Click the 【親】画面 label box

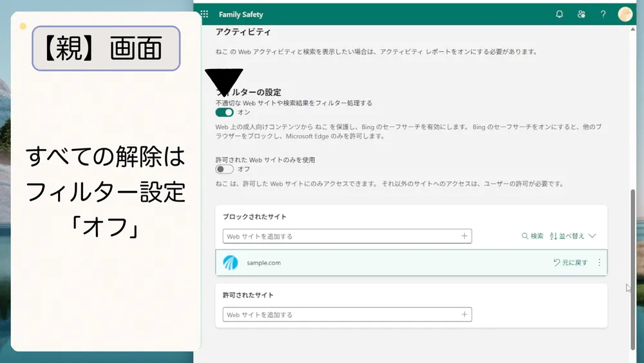(106, 48)
